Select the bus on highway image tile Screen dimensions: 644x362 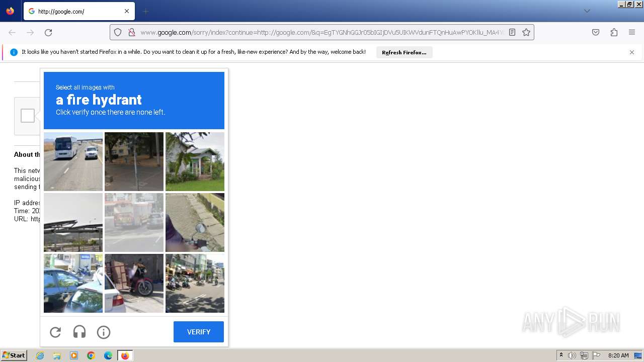pos(73,161)
